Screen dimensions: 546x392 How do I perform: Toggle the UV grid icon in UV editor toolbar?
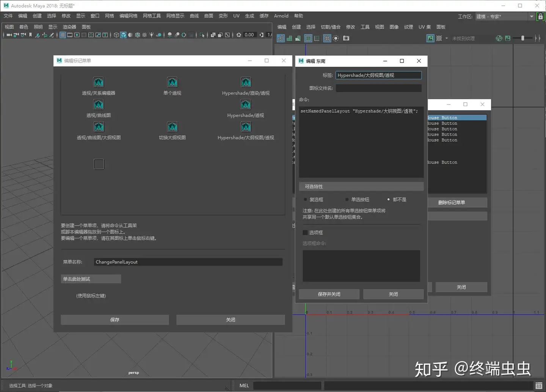click(327, 38)
